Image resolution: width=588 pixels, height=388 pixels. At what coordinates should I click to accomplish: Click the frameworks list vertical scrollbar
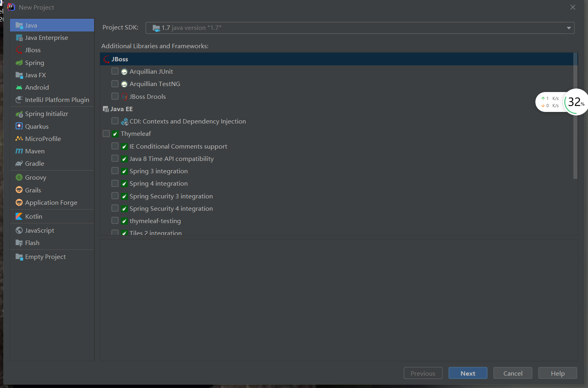point(575,116)
